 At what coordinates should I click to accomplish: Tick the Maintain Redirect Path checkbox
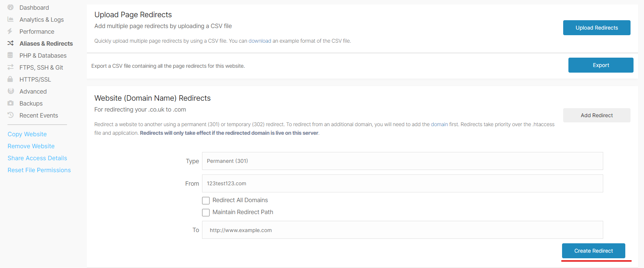206,213
